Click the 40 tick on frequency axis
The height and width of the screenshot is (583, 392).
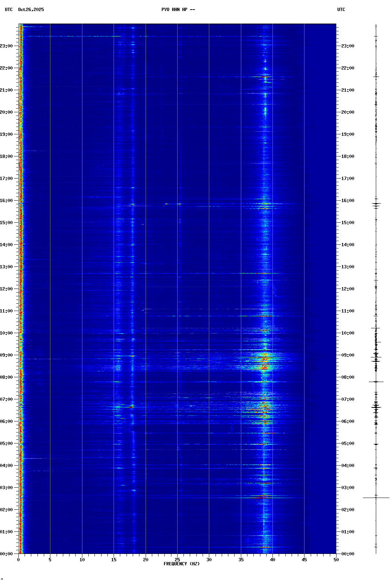coord(272,560)
